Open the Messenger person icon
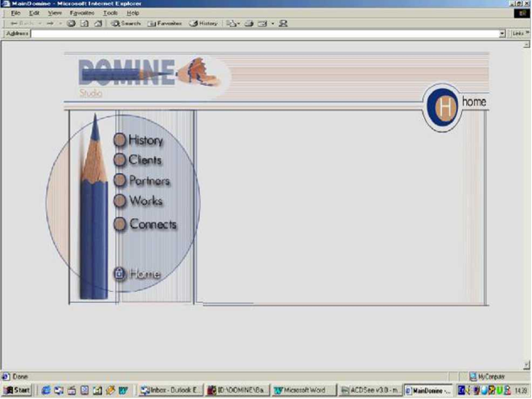The height and width of the screenshot is (399, 532). coord(283,24)
